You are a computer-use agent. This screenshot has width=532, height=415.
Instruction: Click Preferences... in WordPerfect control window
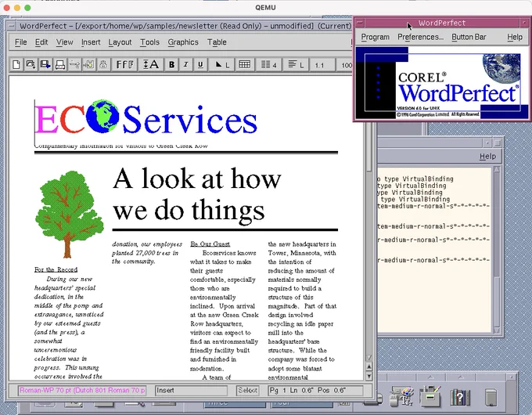click(x=420, y=37)
